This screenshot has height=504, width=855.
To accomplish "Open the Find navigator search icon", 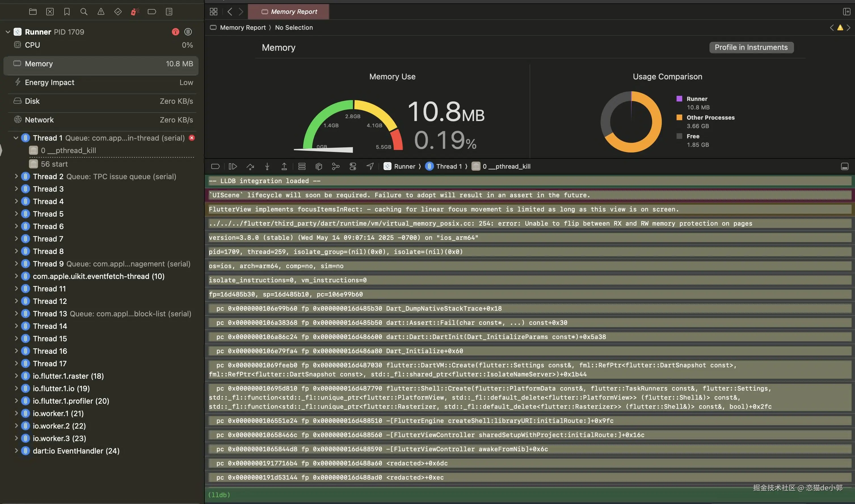I will tap(84, 12).
